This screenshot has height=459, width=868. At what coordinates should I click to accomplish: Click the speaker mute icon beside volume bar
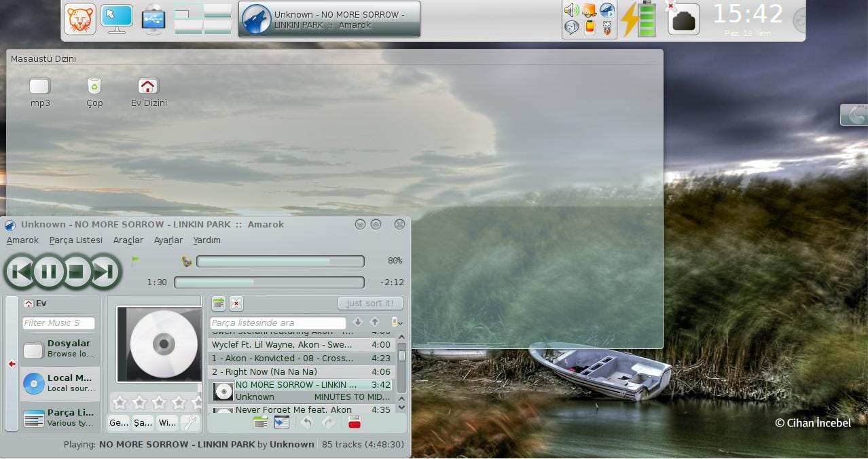[187, 261]
